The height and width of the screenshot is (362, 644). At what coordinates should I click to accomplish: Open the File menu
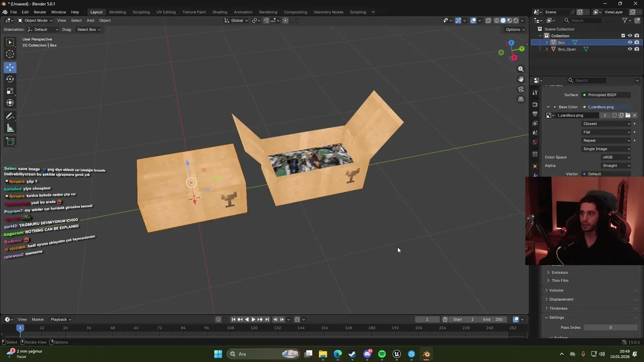[x=14, y=12]
